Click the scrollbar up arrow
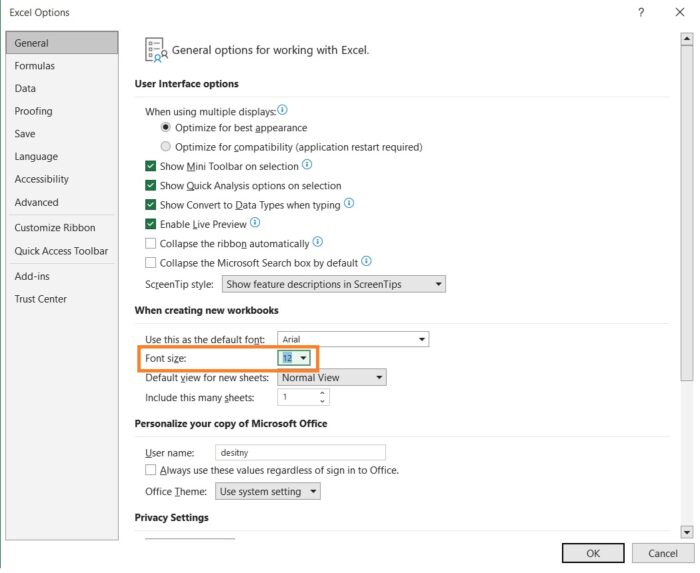 tap(687, 39)
